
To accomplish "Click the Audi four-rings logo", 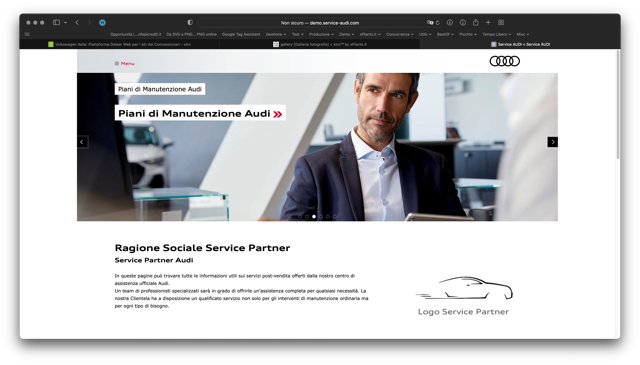I will [x=504, y=61].
